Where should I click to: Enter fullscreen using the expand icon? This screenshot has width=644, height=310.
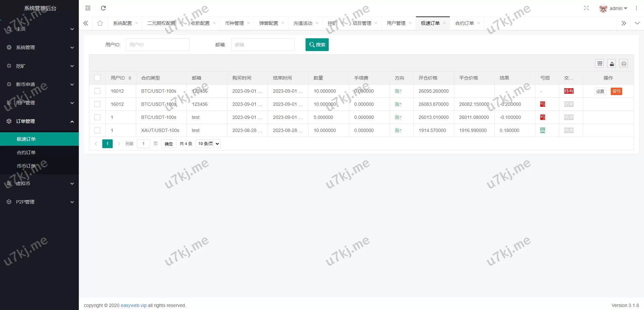[586, 8]
